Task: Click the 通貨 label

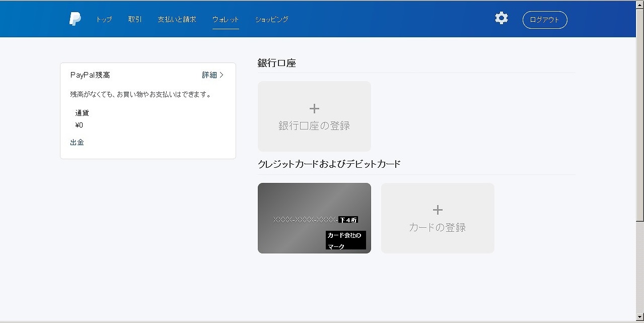Action: (x=82, y=113)
